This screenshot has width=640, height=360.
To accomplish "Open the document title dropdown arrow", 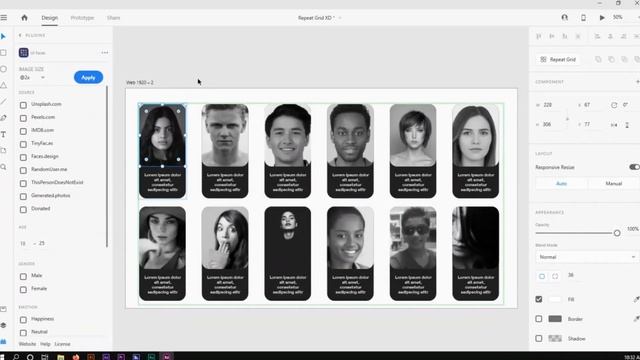I will tap(340, 18).
